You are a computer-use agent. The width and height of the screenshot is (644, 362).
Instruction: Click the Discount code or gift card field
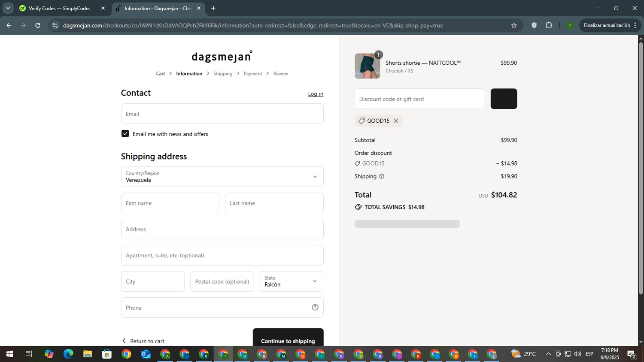419,99
